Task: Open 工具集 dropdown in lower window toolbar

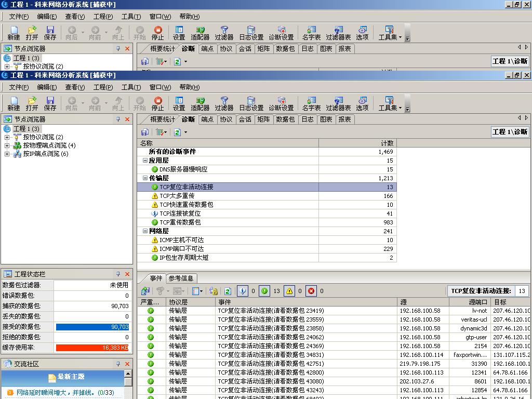Action: click(x=390, y=104)
